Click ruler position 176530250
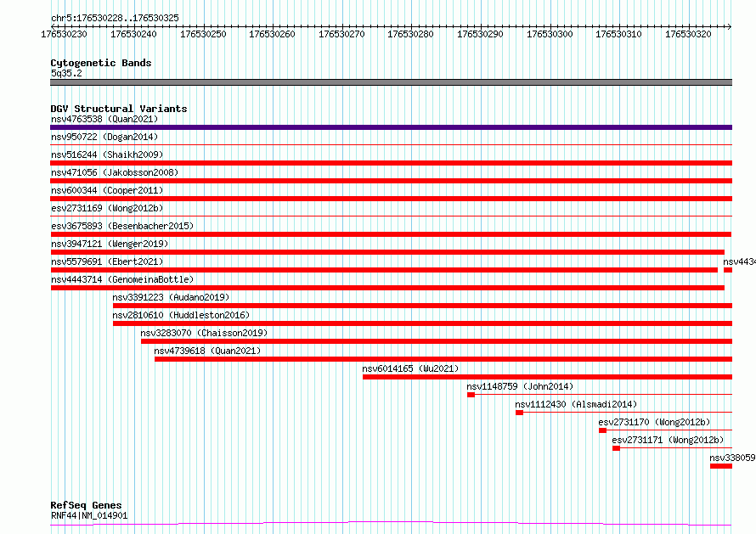This screenshot has height=534, width=756. pos(203,34)
